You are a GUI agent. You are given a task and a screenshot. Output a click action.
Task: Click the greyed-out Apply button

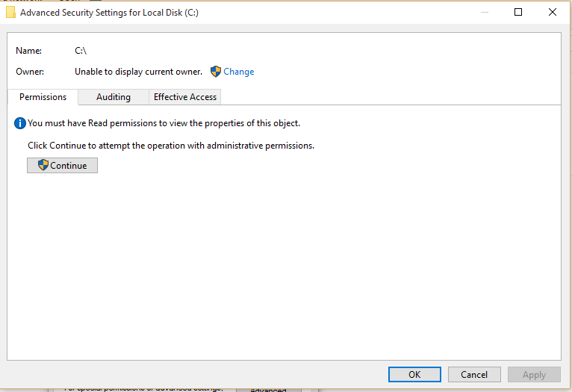tap(534, 375)
